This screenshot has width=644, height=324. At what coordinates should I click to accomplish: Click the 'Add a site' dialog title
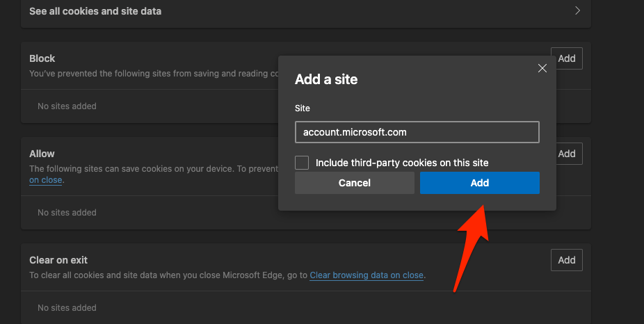coord(326,79)
